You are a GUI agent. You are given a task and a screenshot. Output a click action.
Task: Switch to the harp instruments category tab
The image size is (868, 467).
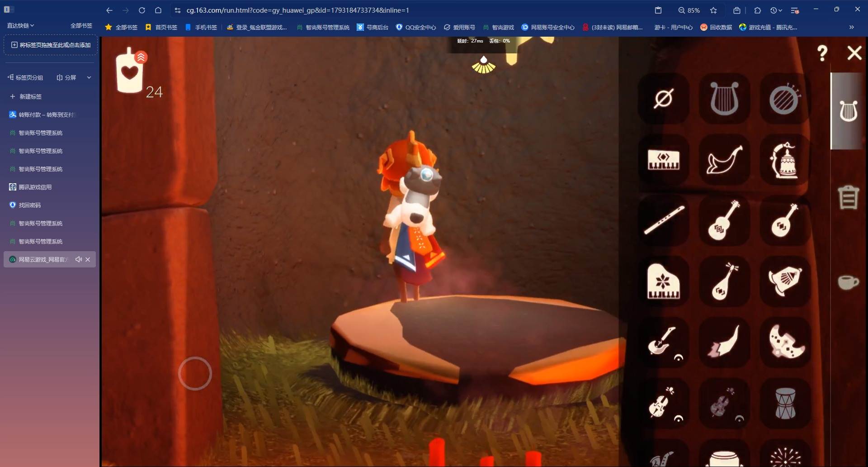coord(849,111)
